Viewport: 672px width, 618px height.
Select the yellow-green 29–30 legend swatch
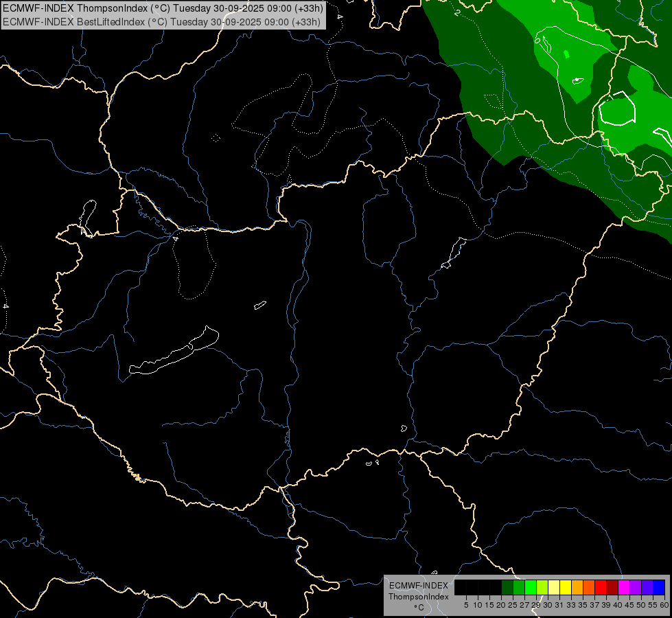point(542,587)
